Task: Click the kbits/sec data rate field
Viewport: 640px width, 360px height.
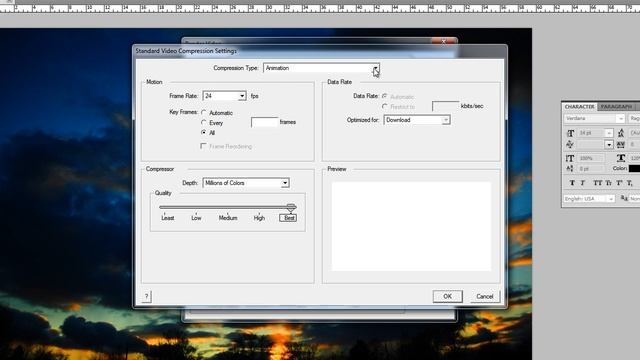Action: [446, 106]
